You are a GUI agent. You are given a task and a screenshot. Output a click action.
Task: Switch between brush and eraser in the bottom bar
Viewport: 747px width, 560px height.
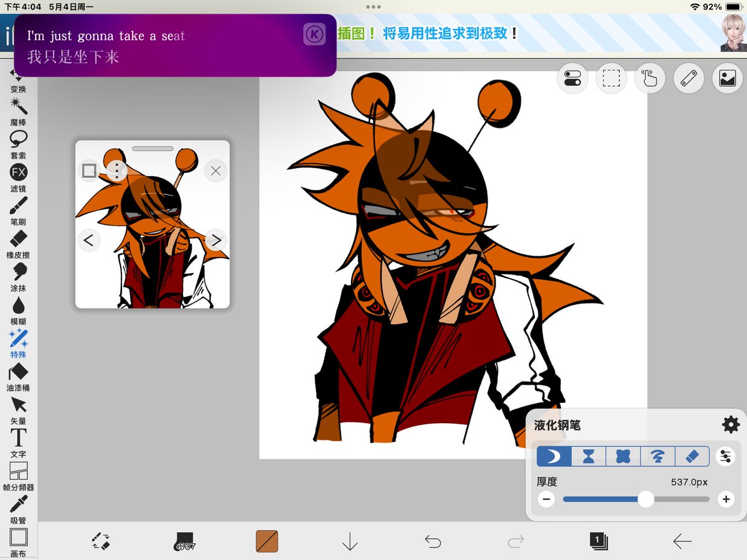click(101, 541)
